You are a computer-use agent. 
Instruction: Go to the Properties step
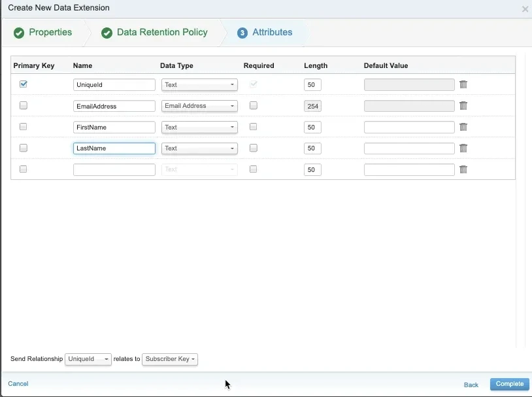[50, 32]
